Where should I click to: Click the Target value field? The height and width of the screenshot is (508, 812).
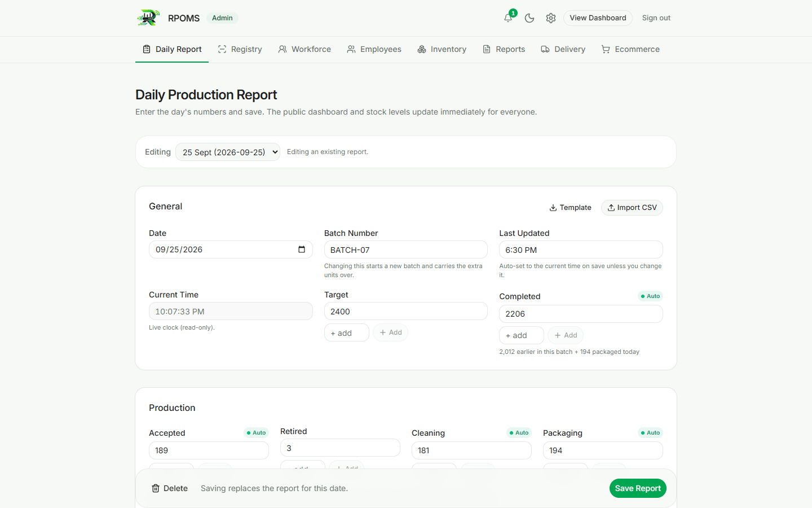(406, 311)
